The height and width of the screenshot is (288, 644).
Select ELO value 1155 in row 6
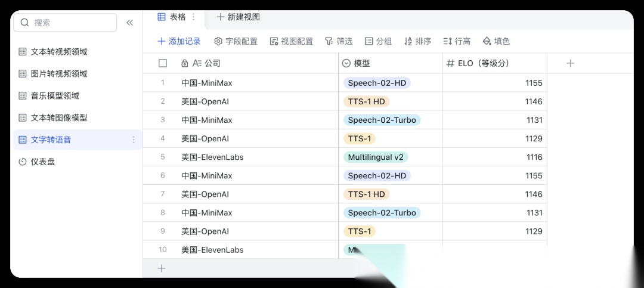[x=495, y=176]
